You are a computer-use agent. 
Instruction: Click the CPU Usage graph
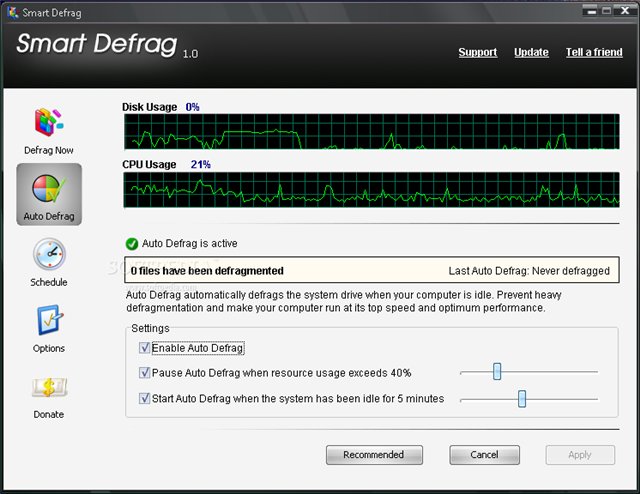(x=371, y=190)
